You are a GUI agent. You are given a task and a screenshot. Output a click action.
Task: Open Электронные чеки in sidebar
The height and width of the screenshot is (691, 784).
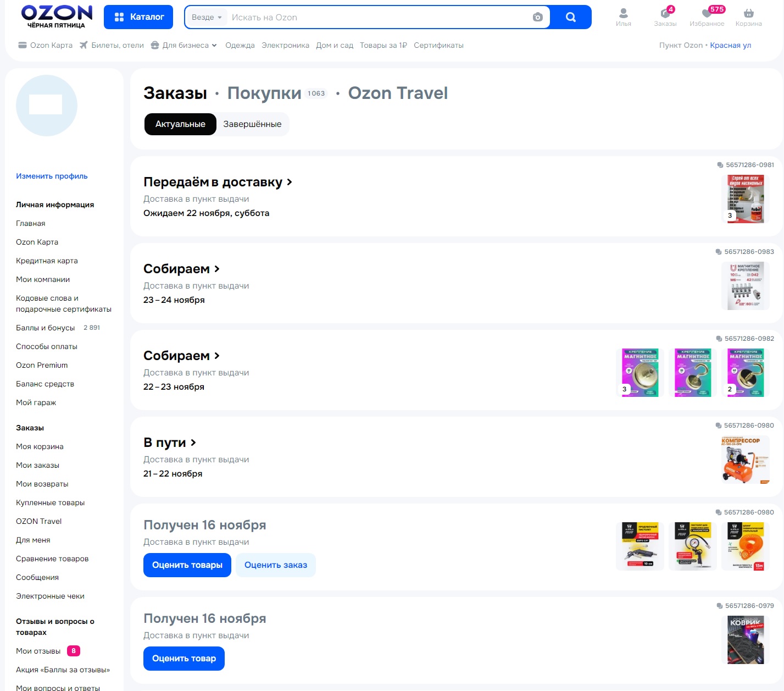[x=50, y=596]
